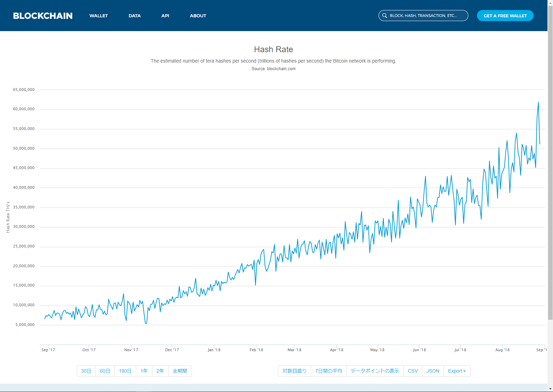
Task: Switch chart to 180日 range
Action: tap(125, 371)
